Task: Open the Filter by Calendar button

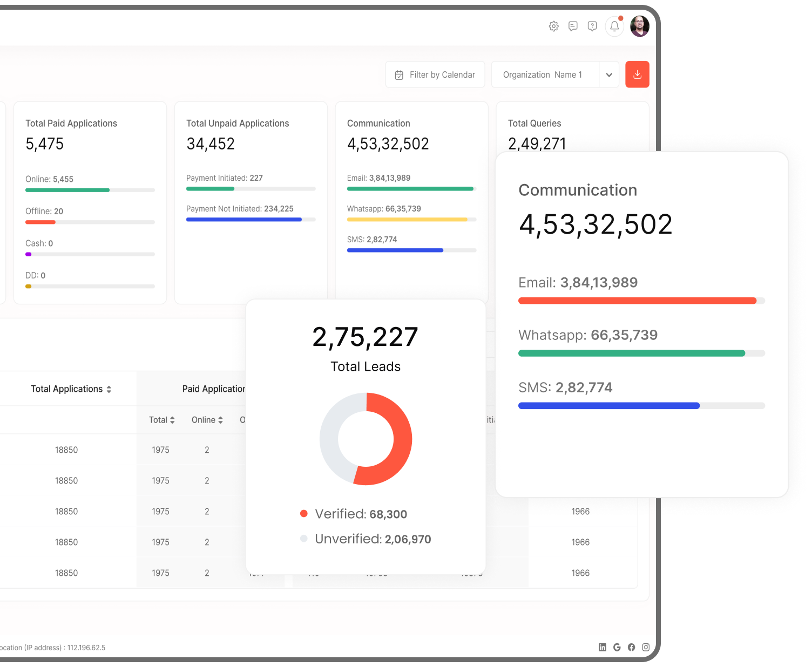Action: pos(435,74)
